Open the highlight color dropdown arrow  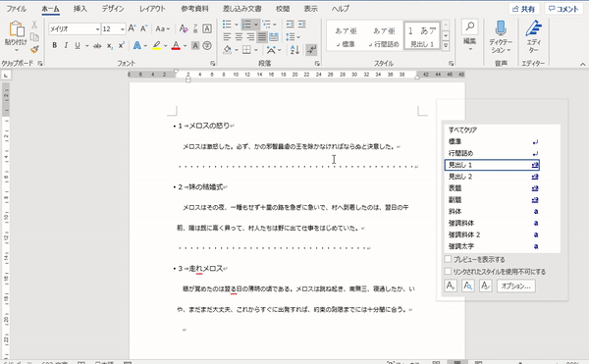coord(165,46)
